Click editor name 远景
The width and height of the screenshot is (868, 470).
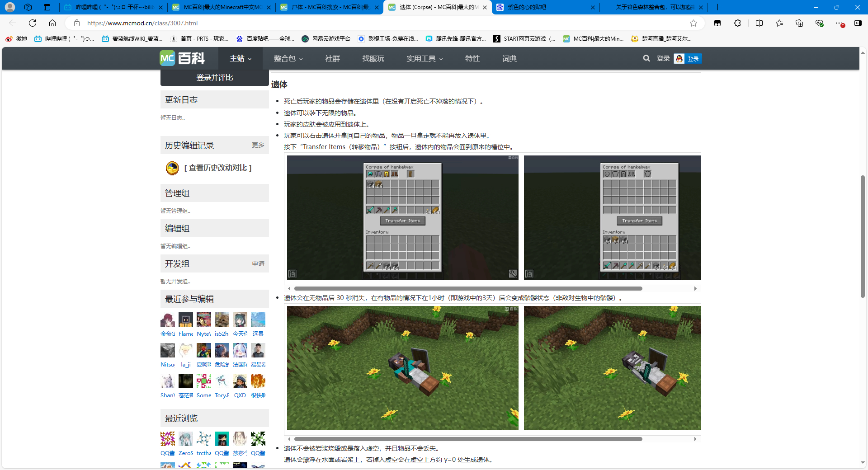tap(258, 334)
